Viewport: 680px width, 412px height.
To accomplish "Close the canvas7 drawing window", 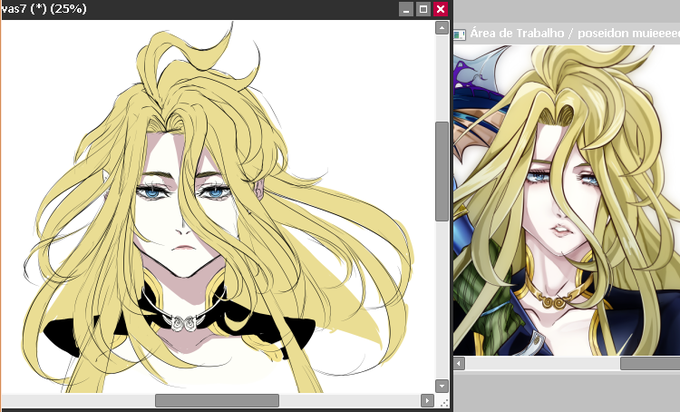I will pyautogui.click(x=441, y=9).
